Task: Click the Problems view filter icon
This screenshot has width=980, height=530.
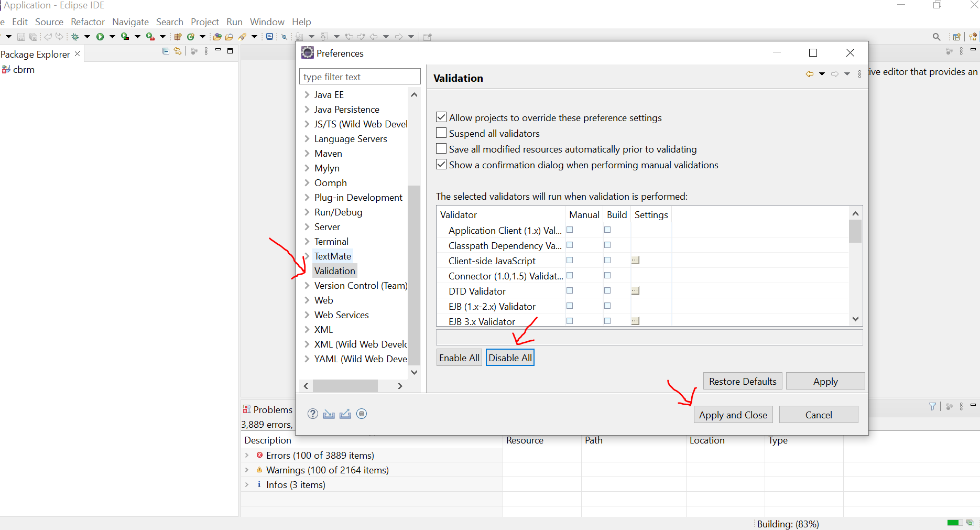Action: [933, 406]
